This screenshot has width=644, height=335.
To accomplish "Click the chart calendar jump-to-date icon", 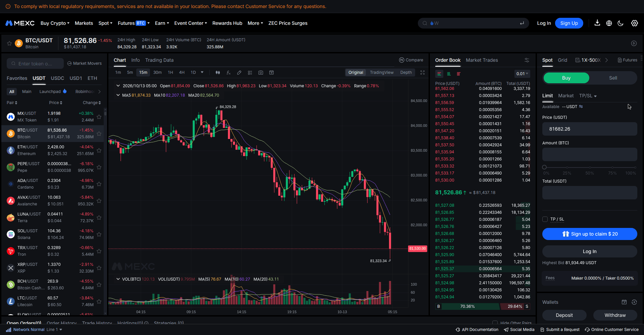I will pos(271,73).
